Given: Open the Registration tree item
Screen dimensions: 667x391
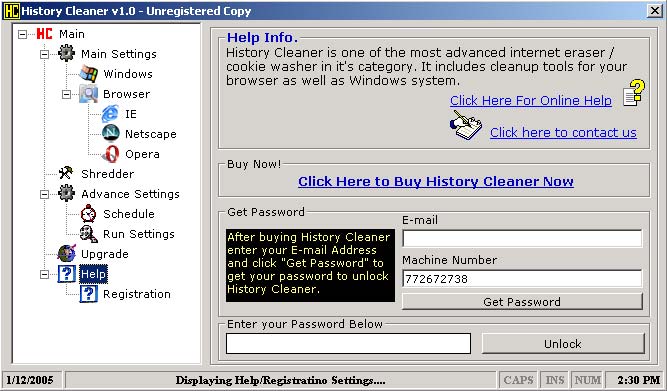Looking at the screenshot, I should pyautogui.click(x=137, y=294).
